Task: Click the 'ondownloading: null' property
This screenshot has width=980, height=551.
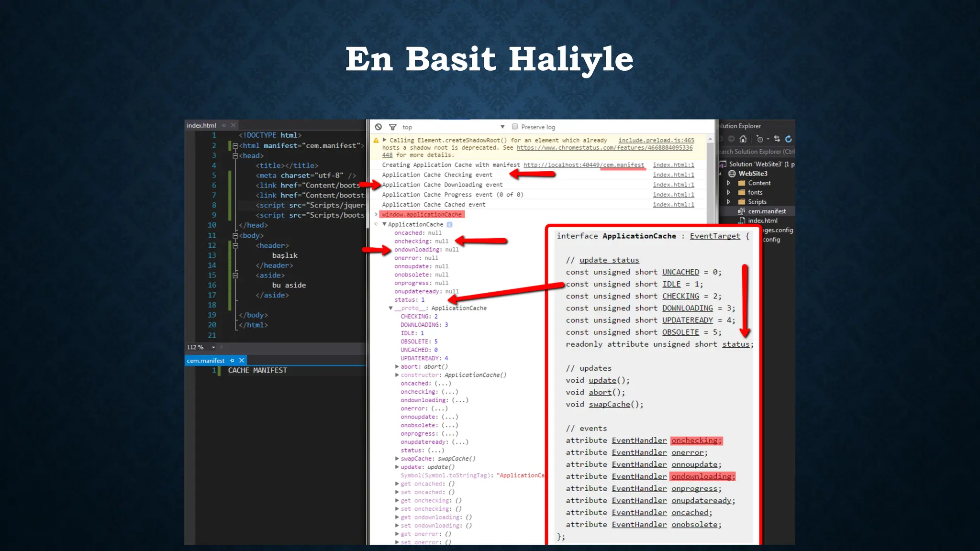Action: (426, 250)
